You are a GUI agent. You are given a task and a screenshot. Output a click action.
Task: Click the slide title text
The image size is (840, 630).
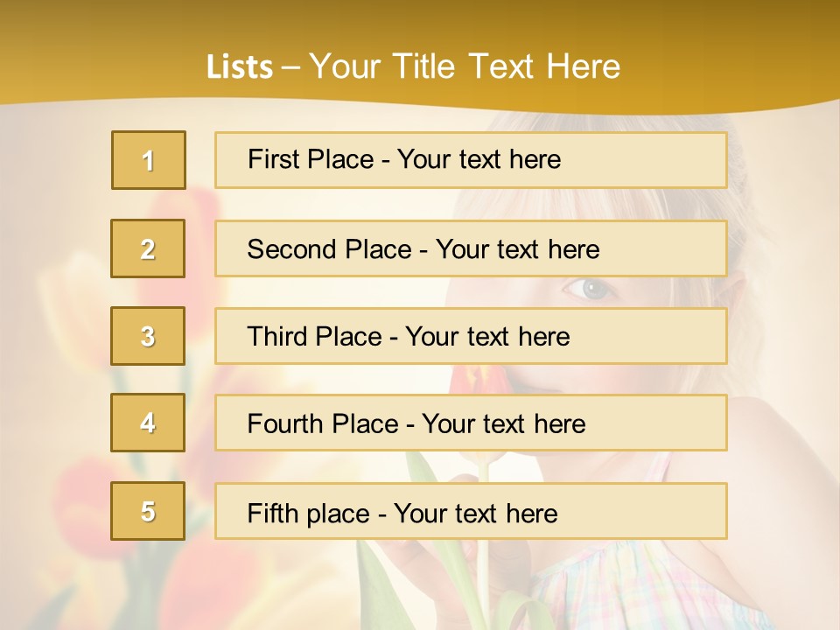[x=413, y=66]
